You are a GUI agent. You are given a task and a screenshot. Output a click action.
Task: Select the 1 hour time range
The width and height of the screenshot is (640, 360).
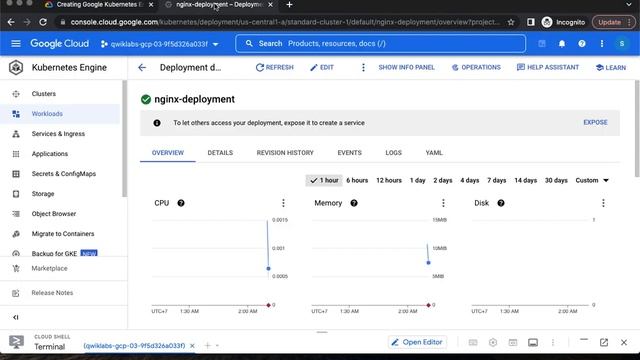point(324,180)
